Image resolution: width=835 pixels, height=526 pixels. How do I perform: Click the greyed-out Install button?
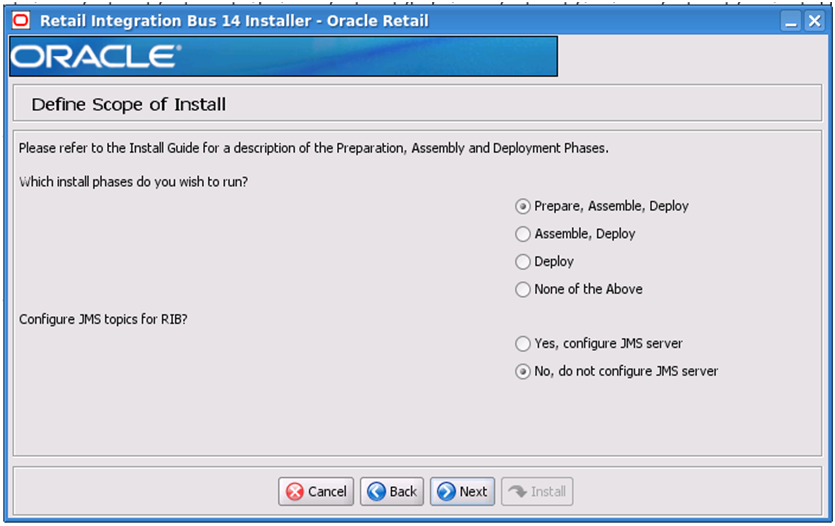(537, 491)
